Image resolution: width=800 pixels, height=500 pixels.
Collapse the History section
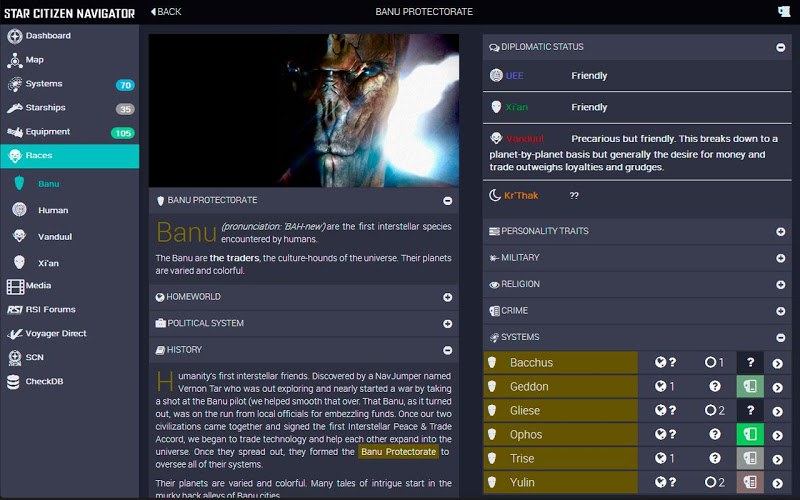(x=447, y=350)
